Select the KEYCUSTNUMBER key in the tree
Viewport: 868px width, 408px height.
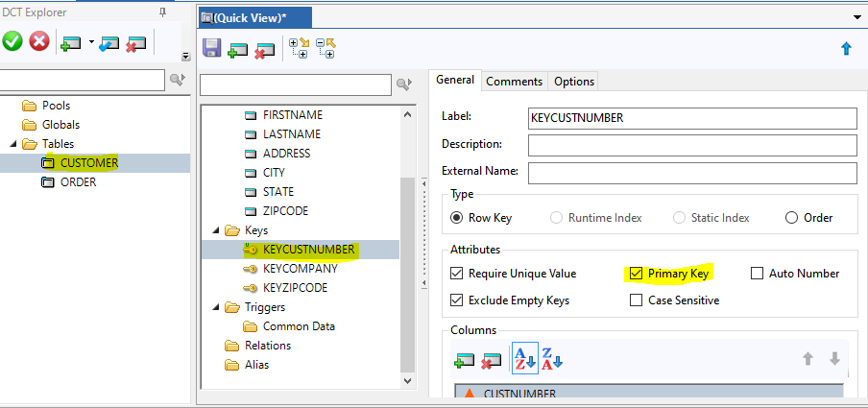tap(309, 250)
